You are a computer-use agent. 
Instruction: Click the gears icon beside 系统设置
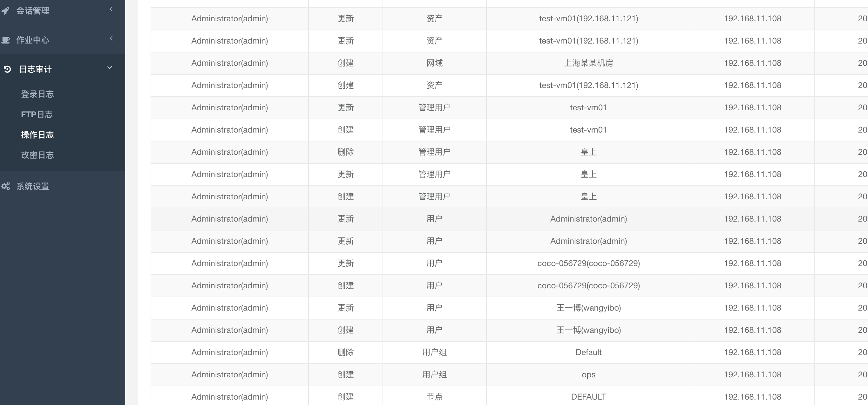click(x=6, y=186)
